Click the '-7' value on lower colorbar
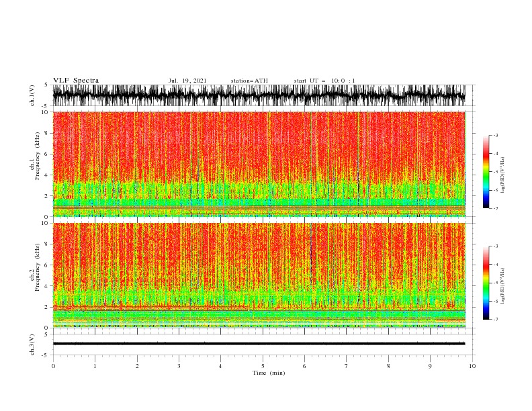 coord(496,320)
